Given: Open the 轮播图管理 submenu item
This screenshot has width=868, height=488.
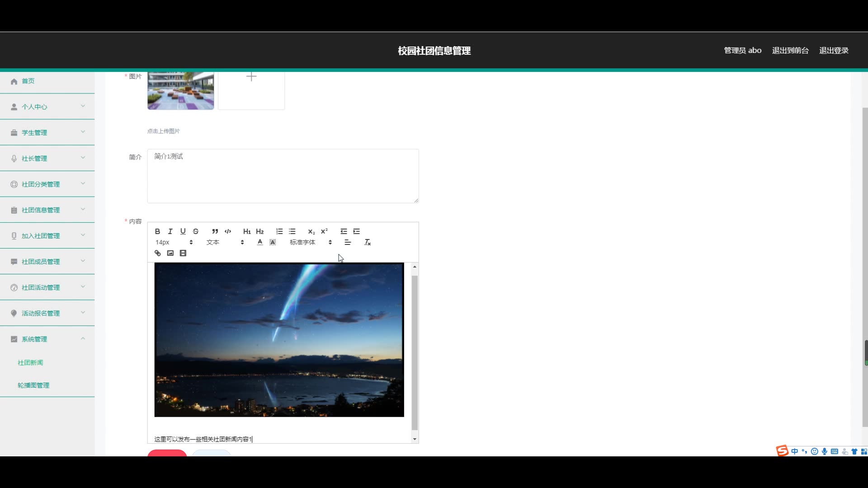Looking at the screenshot, I should click(33, 385).
